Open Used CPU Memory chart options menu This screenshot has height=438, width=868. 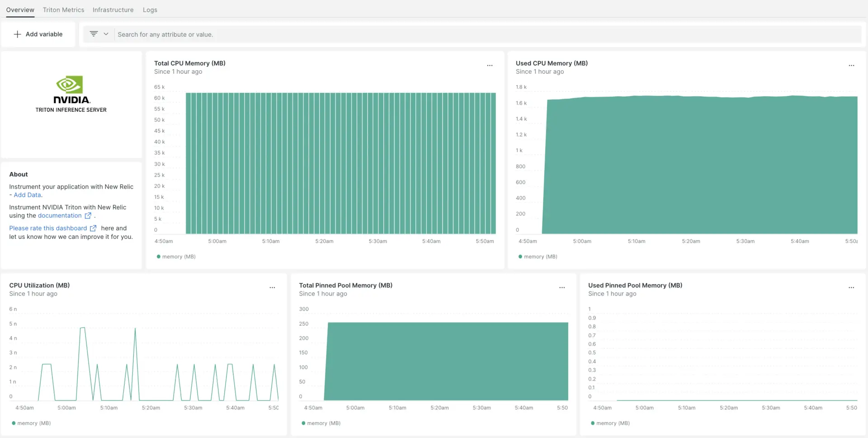click(x=851, y=66)
